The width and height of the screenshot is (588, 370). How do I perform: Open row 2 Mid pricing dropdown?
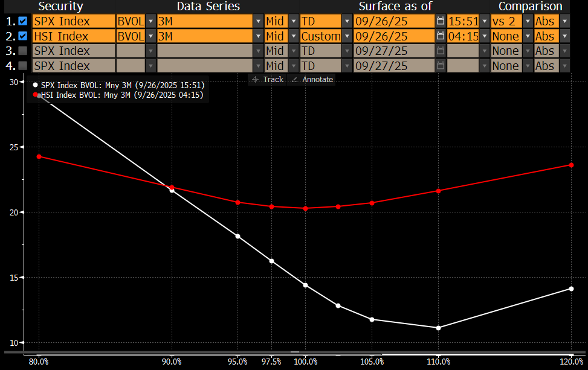point(294,36)
